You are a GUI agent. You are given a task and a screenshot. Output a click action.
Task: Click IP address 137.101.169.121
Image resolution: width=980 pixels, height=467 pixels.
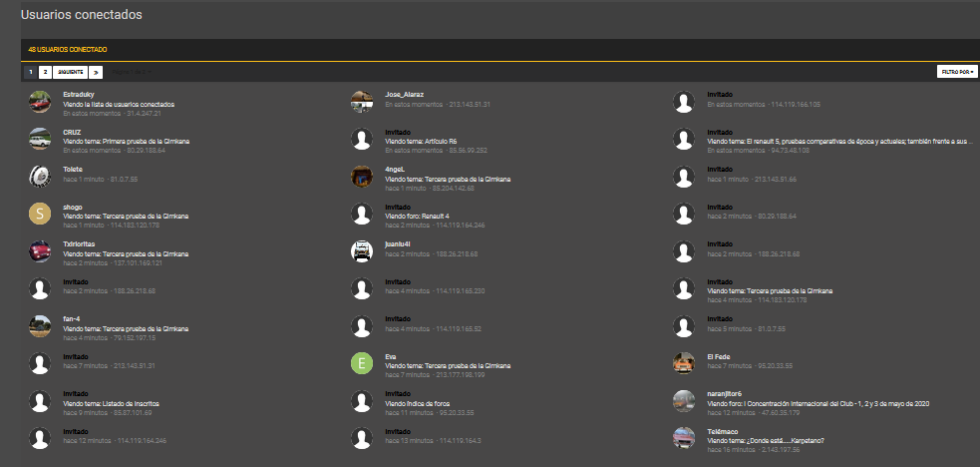click(138, 263)
